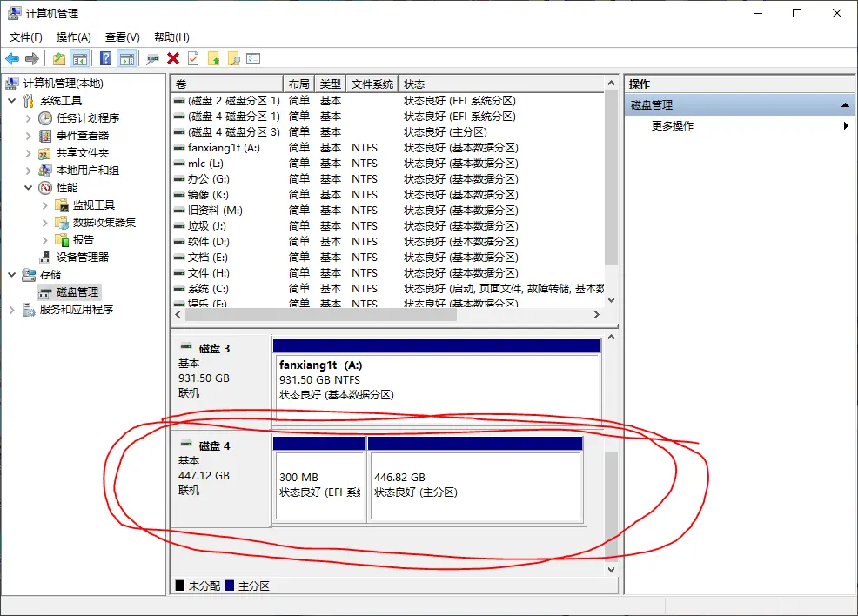Click the magnifier folder search toolbar icon
Viewport: 858px width, 616px height.
pyautogui.click(x=233, y=58)
